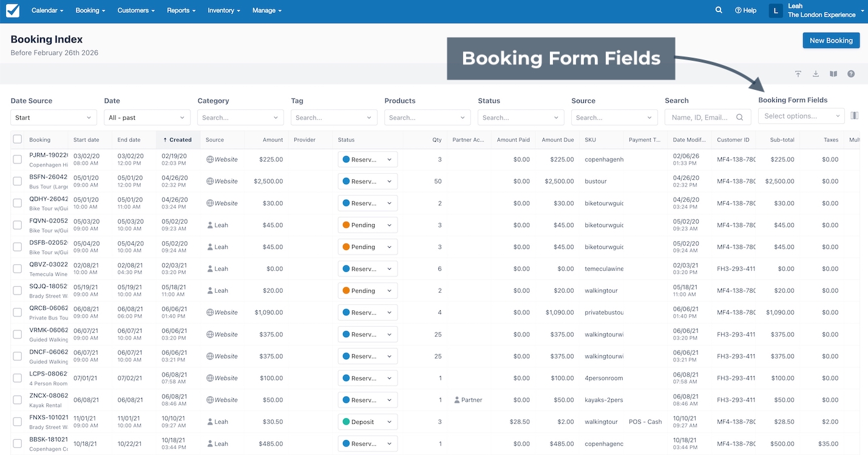868x455 pixels.
Task: Click the globe icon in QRCB row source
Action: point(210,312)
